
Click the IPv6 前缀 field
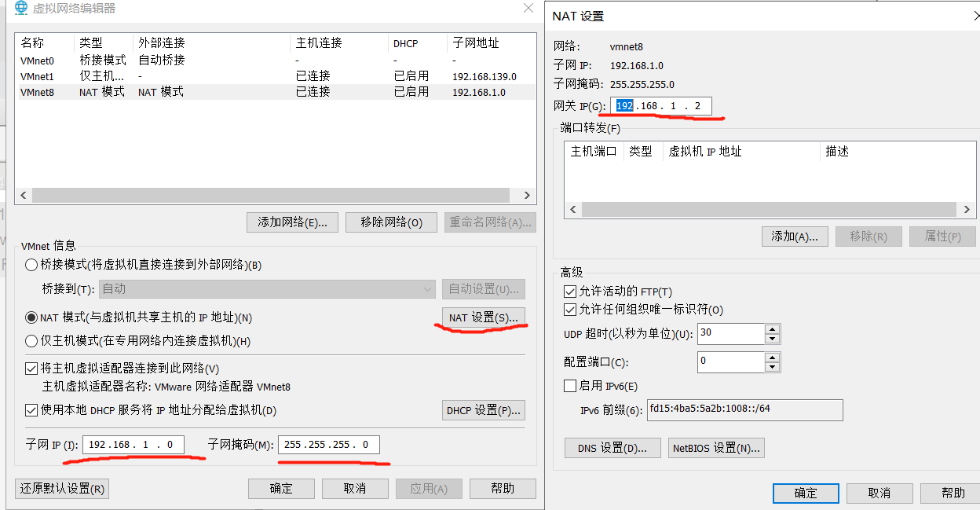click(744, 410)
